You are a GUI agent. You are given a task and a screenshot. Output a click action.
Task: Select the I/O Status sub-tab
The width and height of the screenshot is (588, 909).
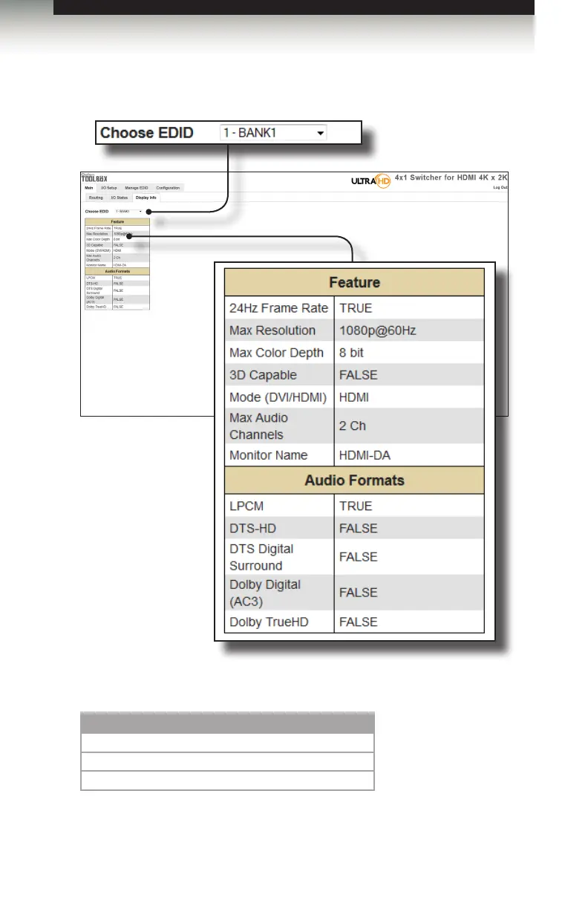[119, 198]
